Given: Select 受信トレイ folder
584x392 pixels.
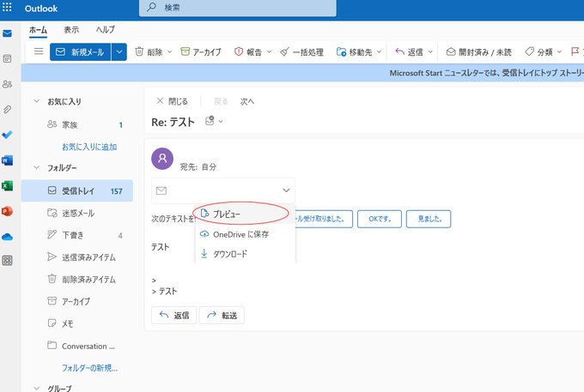Looking at the screenshot, I should point(77,190).
